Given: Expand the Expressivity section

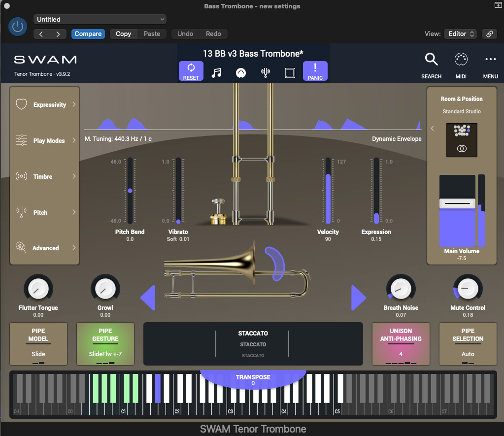Looking at the screenshot, I should tap(45, 104).
